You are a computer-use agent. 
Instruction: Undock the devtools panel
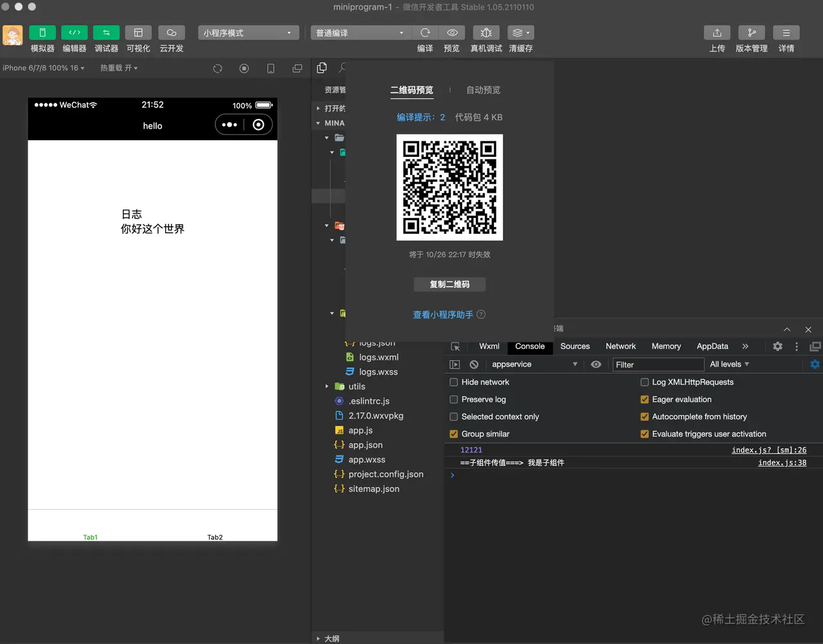point(815,346)
